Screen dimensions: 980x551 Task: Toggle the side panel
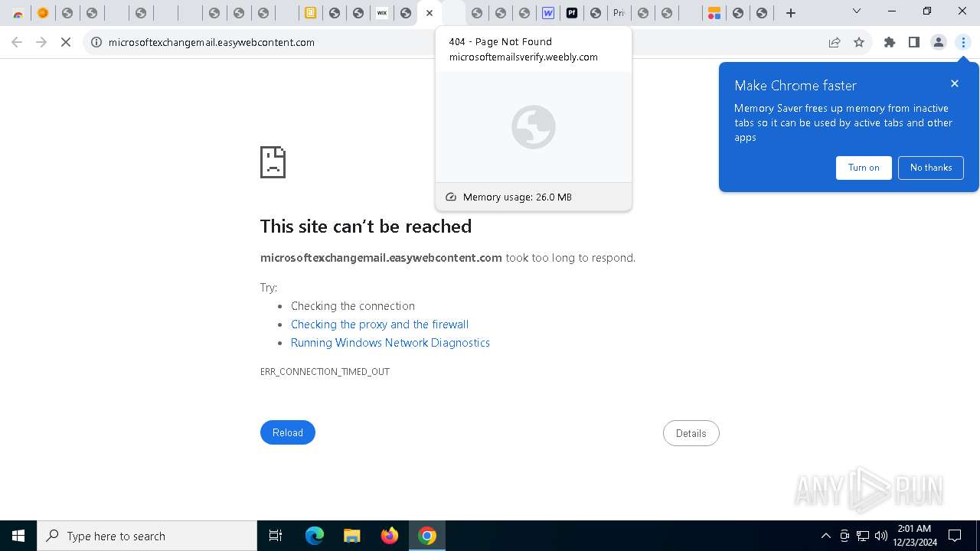(x=914, y=42)
